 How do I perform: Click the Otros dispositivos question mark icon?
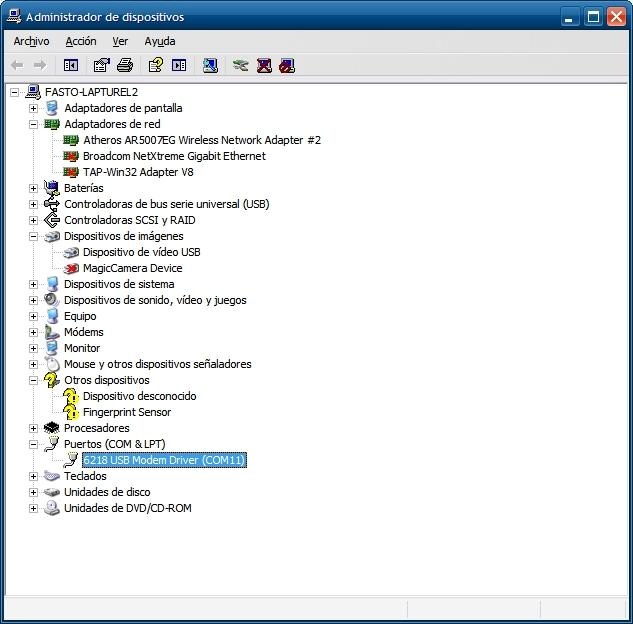[52, 380]
